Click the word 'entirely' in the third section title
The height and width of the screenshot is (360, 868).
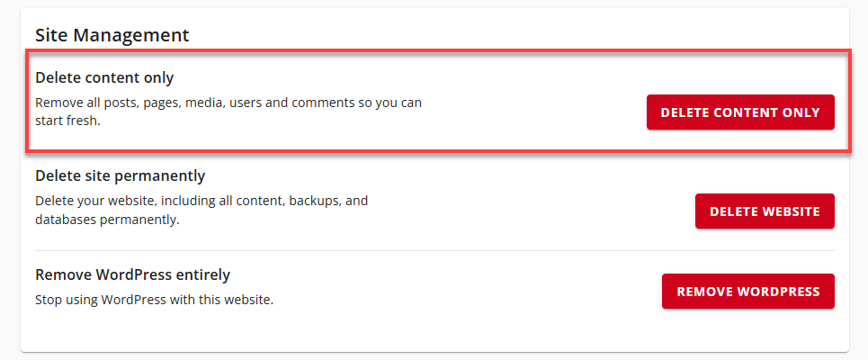pyautogui.click(x=202, y=274)
